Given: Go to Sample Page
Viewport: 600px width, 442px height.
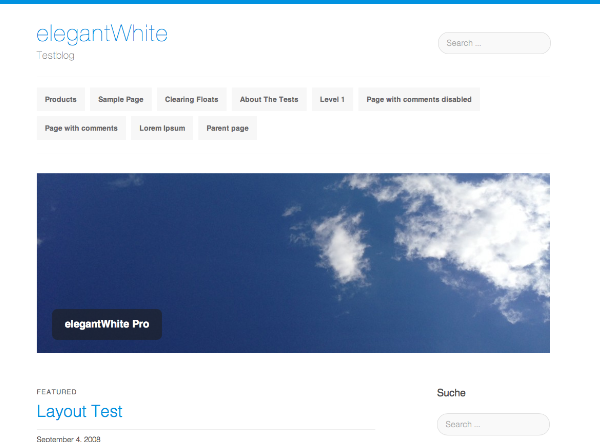Looking at the screenshot, I should tap(121, 99).
